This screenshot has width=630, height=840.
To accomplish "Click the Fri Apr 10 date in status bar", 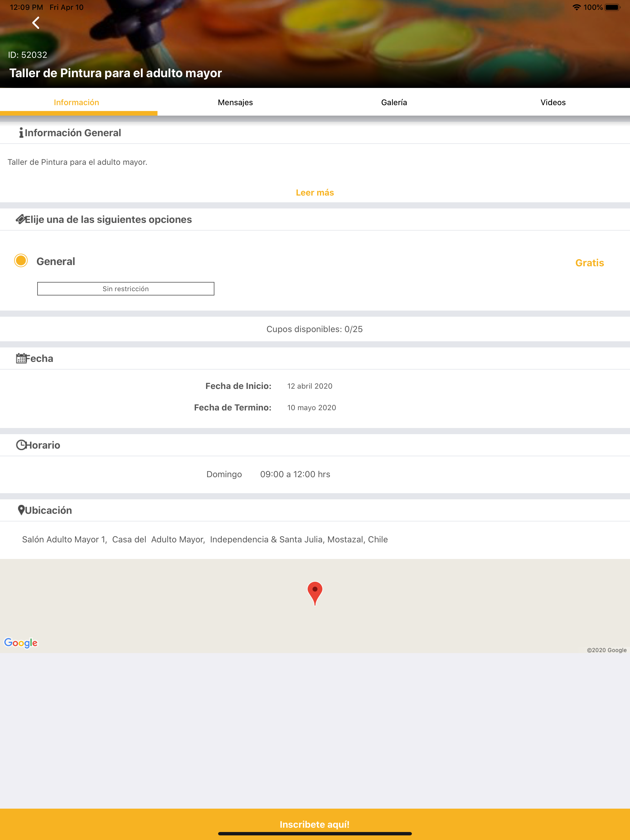I will [66, 7].
